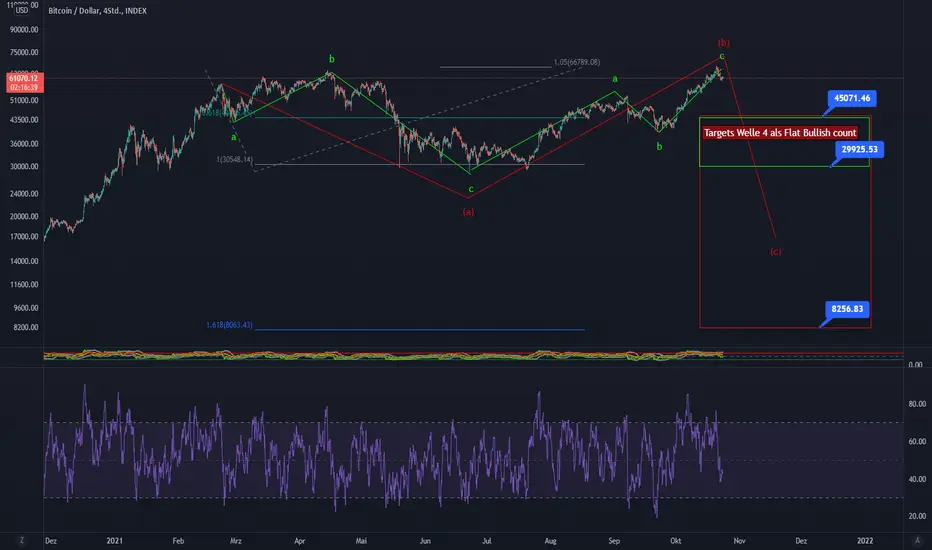The image size is (932, 550).
Task: Click the Sep label on the time axis
Action: [614, 540]
